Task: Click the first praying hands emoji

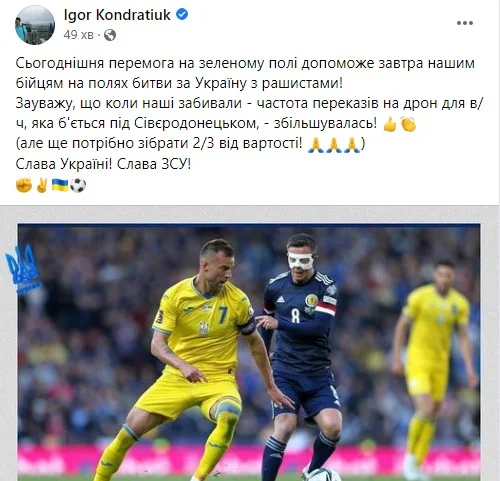Action: (x=316, y=145)
